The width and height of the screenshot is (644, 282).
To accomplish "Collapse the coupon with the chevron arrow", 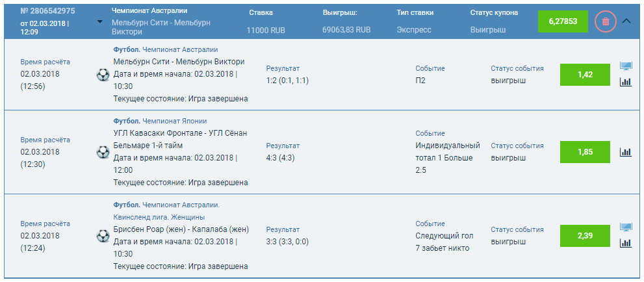I will 626,21.
